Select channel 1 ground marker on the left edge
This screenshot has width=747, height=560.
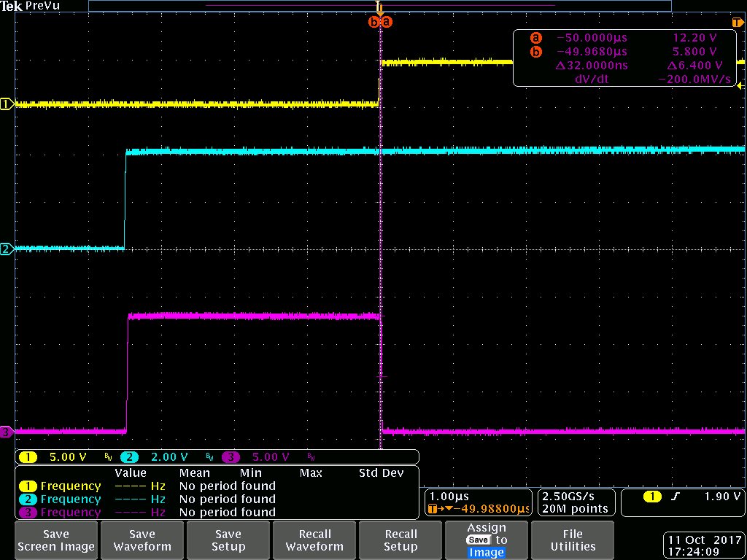(7, 104)
